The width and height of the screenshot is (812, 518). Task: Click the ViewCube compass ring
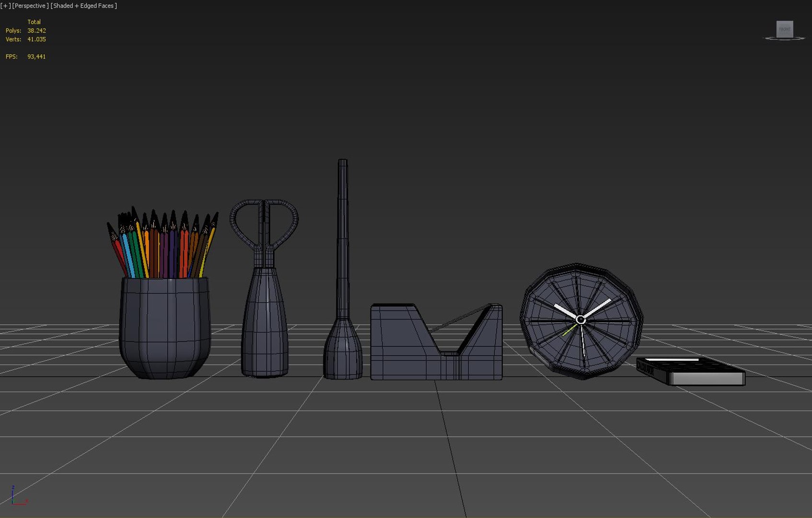pos(785,38)
